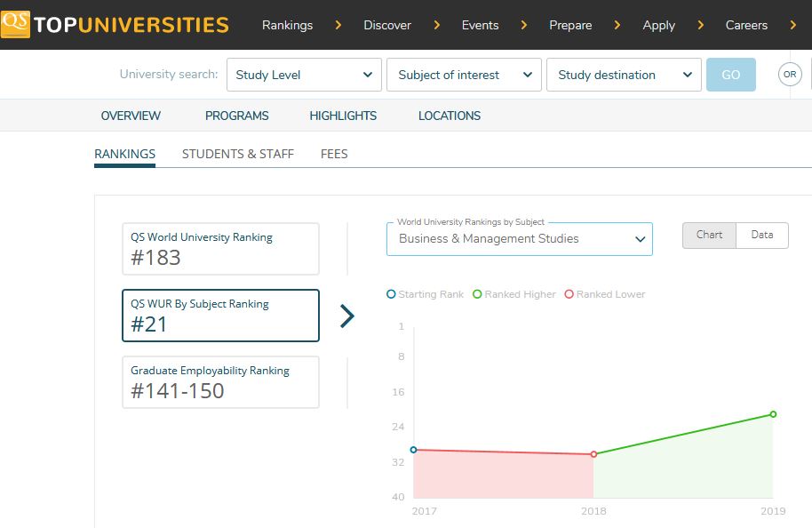Click the QS TopUniversities logo
This screenshot has width=812, height=528.
(115, 24)
